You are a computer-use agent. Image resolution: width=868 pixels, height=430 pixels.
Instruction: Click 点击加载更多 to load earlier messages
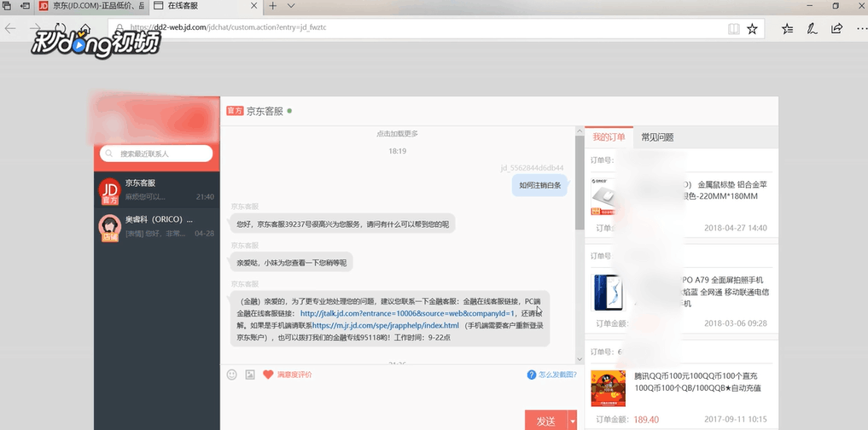point(397,133)
